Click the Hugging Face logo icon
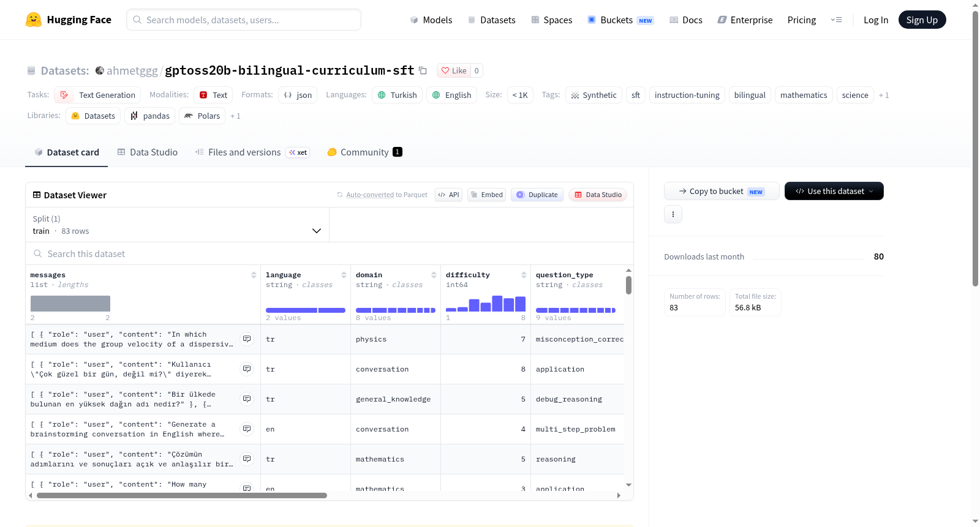 pyautogui.click(x=34, y=20)
